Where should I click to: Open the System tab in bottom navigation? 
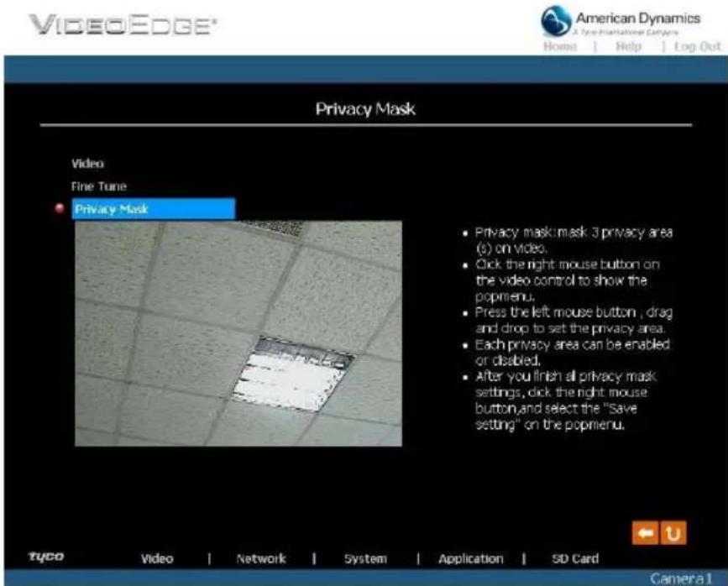pyautogui.click(x=365, y=558)
